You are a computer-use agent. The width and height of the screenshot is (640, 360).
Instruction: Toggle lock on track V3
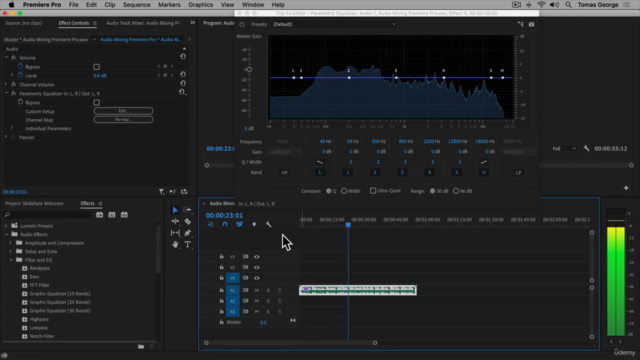pos(222,257)
